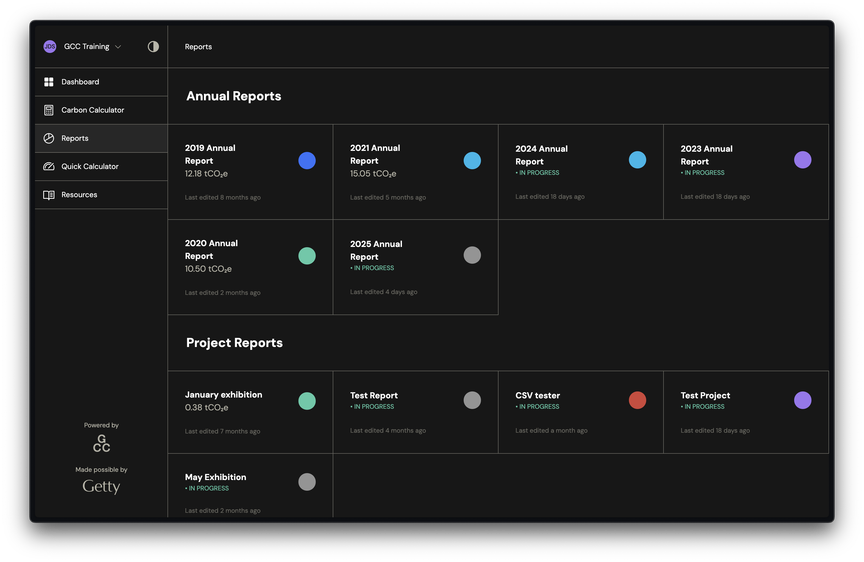Open the 2020 Annual Report card title
The image size is (864, 562).
[x=211, y=250]
